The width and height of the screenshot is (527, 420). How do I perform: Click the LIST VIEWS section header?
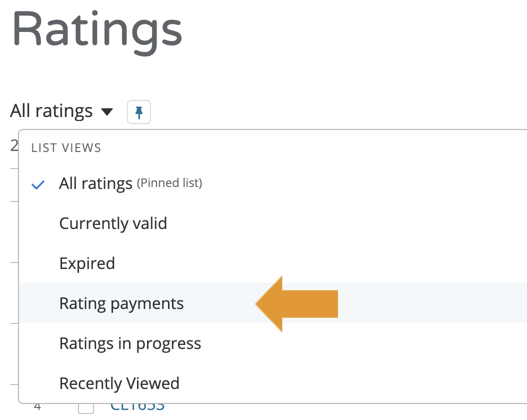click(x=66, y=148)
